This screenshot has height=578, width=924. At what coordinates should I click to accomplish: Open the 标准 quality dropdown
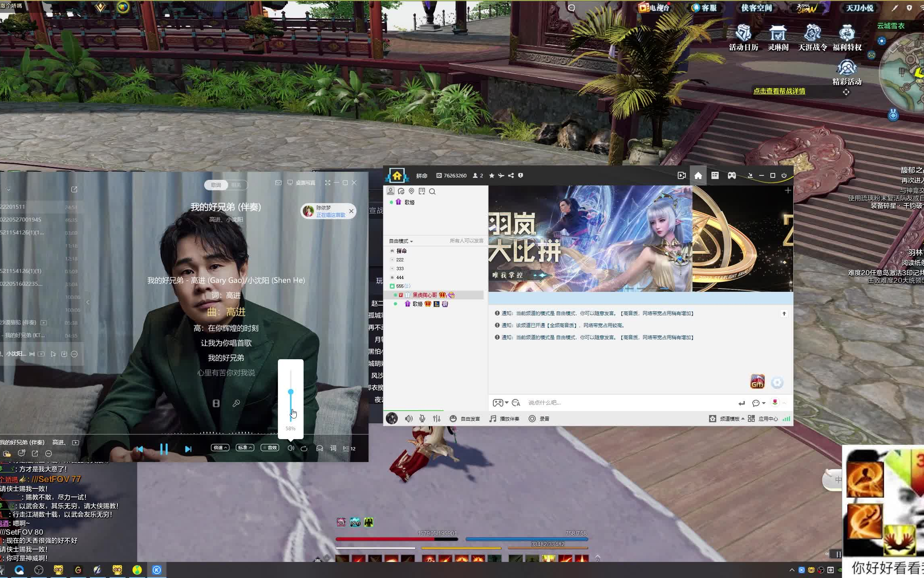pos(245,448)
